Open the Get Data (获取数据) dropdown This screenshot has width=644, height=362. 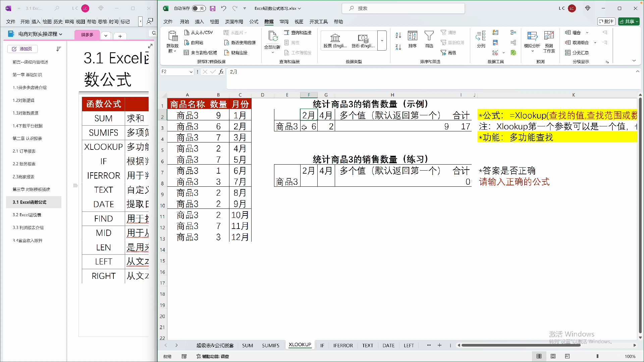173,42
